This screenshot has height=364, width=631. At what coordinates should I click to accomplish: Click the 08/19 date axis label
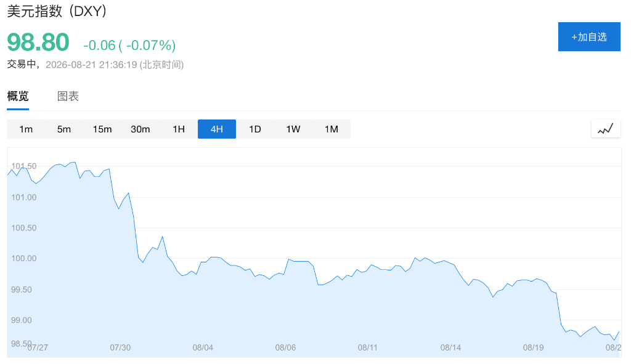coord(533,347)
